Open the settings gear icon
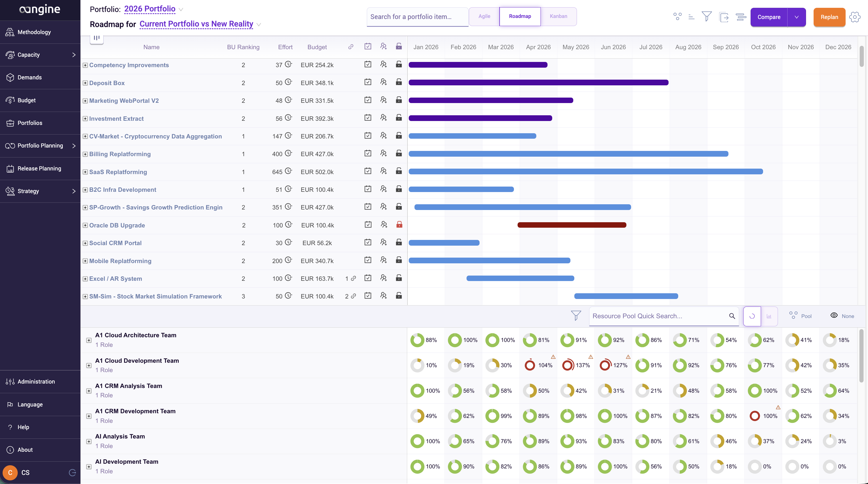This screenshot has height=484, width=868. pyautogui.click(x=854, y=17)
